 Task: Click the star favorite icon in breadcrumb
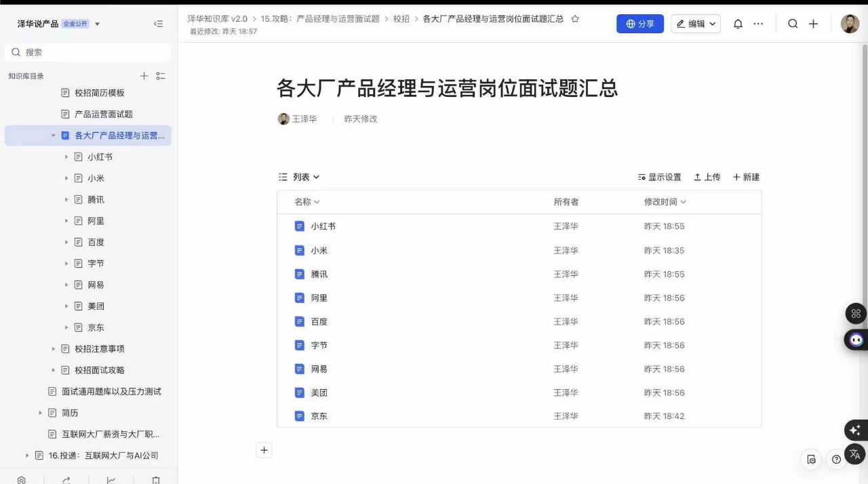coord(575,19)
